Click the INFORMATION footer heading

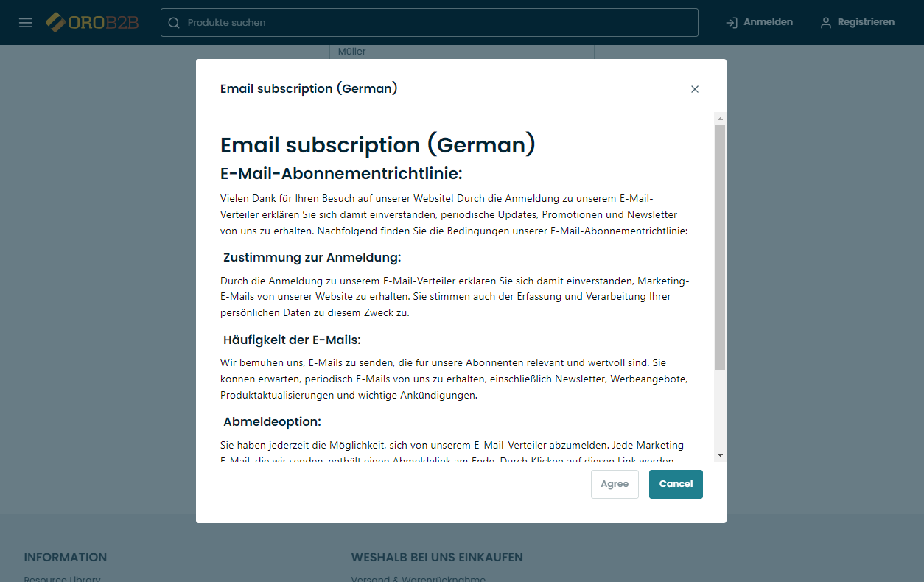click(x=66, y=558)
